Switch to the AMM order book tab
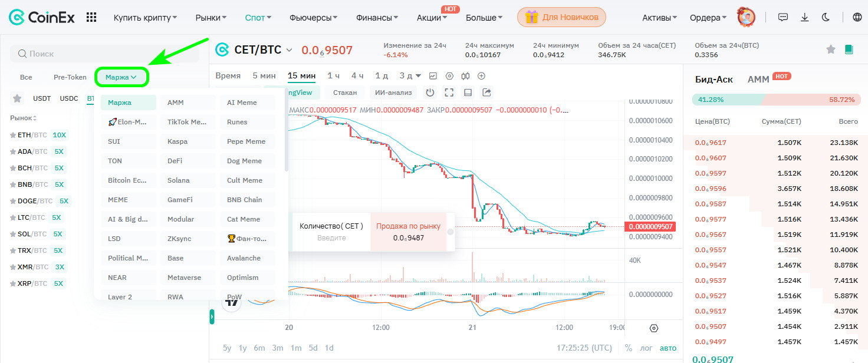868x363 pixels. pyautogui.click(x=758, y=79)
